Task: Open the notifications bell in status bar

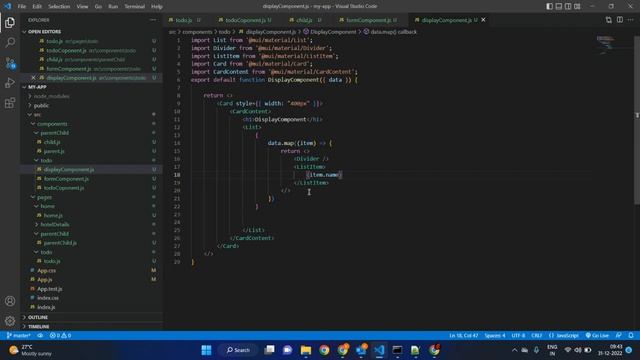Action: (631, 336)
